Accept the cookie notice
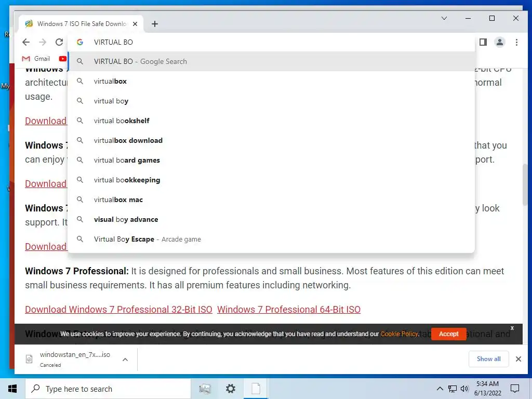532x399 pixels. point(448,334)
